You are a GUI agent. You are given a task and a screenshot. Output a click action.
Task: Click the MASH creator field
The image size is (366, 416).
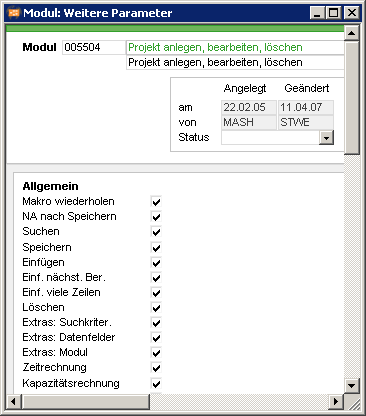[x=249, y=122]
